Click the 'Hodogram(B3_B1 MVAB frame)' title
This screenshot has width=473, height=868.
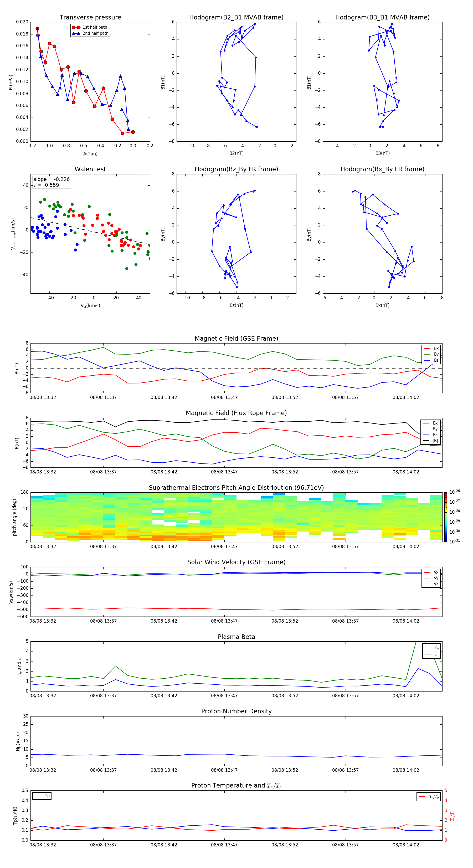(x=382, y=18)
